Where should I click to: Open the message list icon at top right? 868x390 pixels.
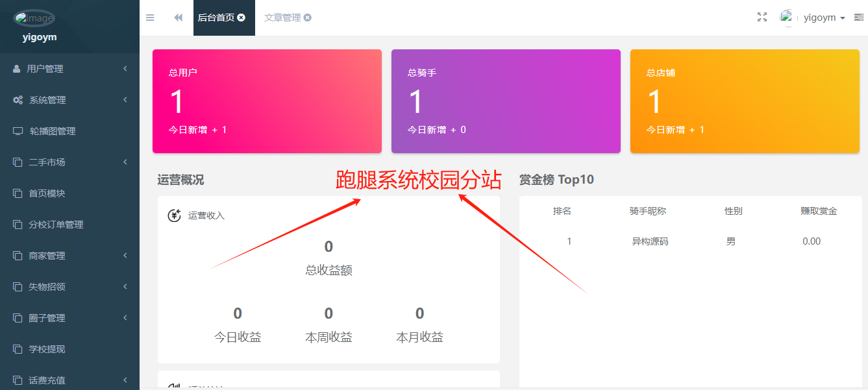858,18
